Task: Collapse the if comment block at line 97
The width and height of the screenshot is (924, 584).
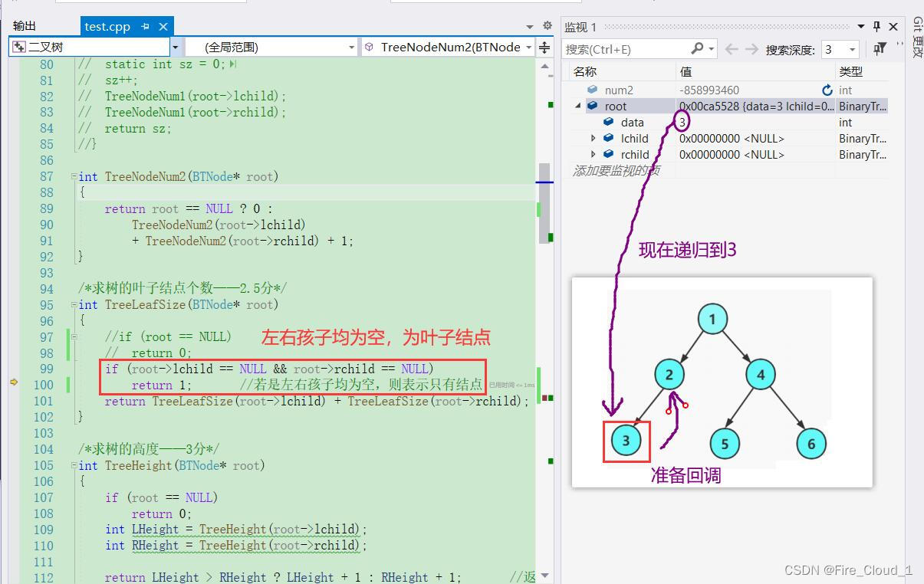Action: point(73,337)
